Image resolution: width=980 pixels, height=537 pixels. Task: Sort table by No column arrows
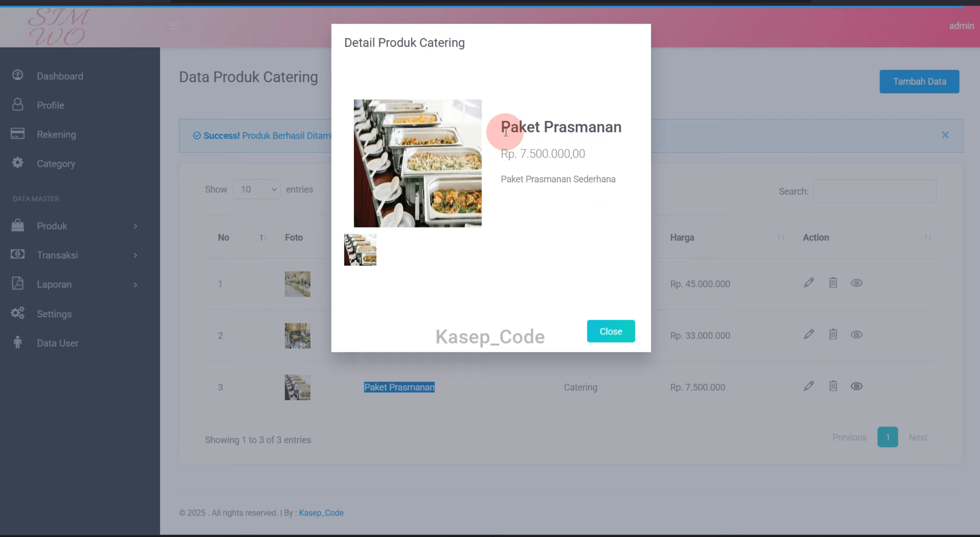(263, 237)
